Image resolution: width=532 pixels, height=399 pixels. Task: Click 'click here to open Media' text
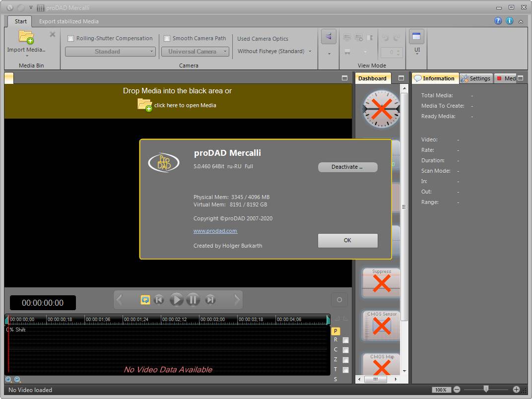[x=185, y=105]
